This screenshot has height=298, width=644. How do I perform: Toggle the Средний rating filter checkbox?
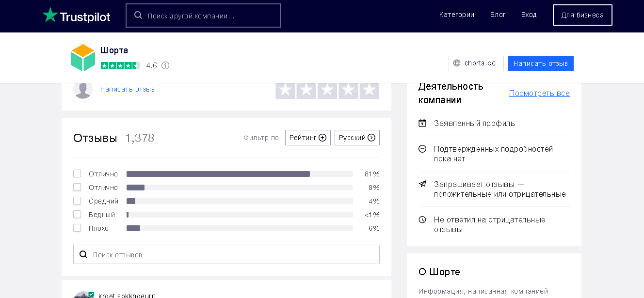click(77, 201)
